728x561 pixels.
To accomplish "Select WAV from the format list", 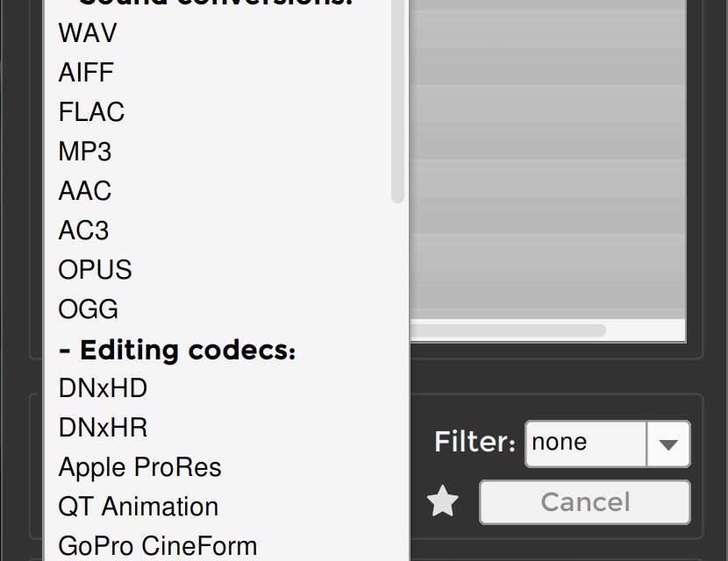I will coord(88,33).
